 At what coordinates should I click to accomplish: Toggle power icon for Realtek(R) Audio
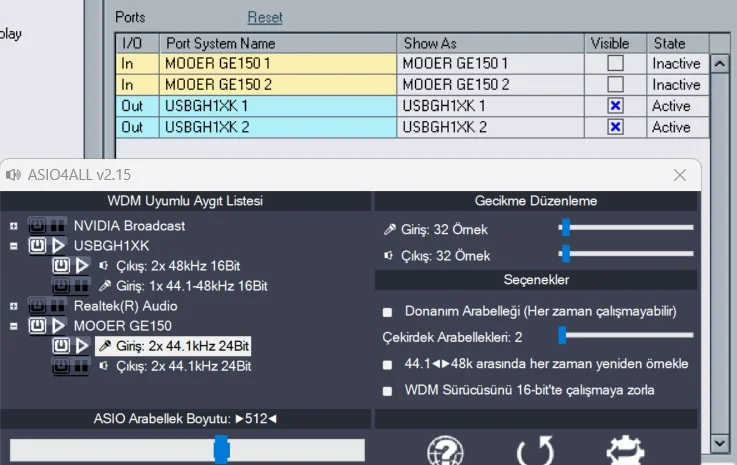38,306
